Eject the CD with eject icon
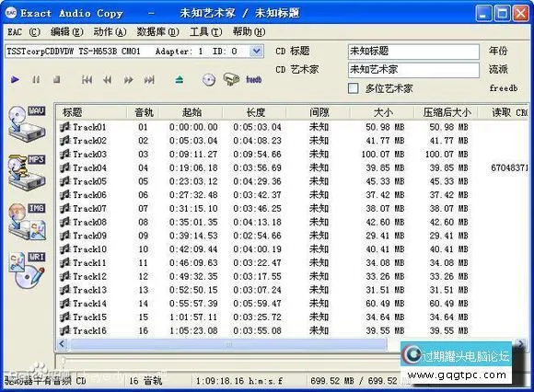Screen dimensions: 534x392 pos(180,80)
